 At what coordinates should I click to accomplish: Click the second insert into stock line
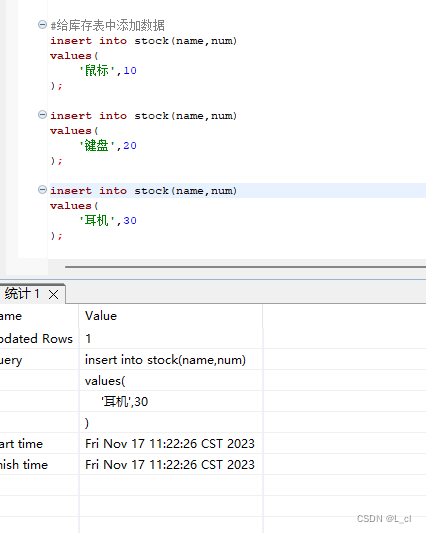click(x=143, y=116)
